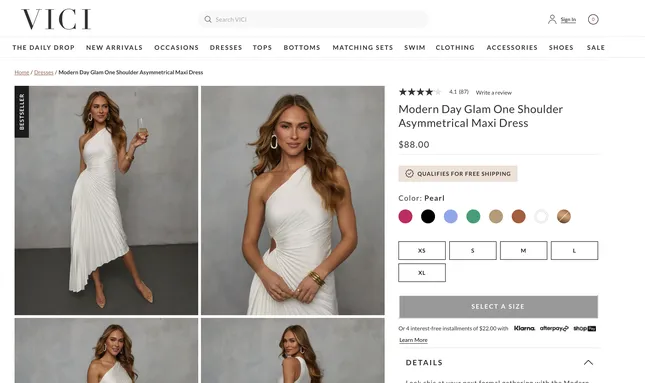
Task: Click the account person icon
Action: (x=552, y=19)
